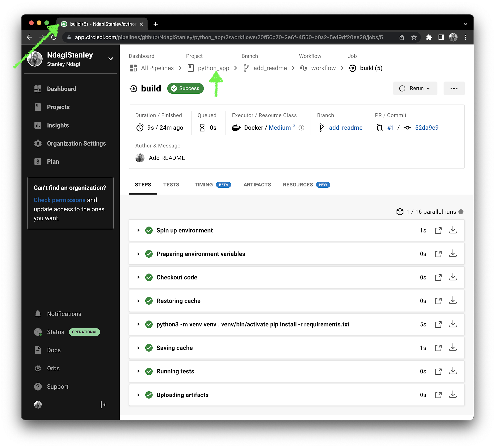Screen dimensions: 495x448
Task: Open Insights in the sidebar
Action: coord(51,125)
